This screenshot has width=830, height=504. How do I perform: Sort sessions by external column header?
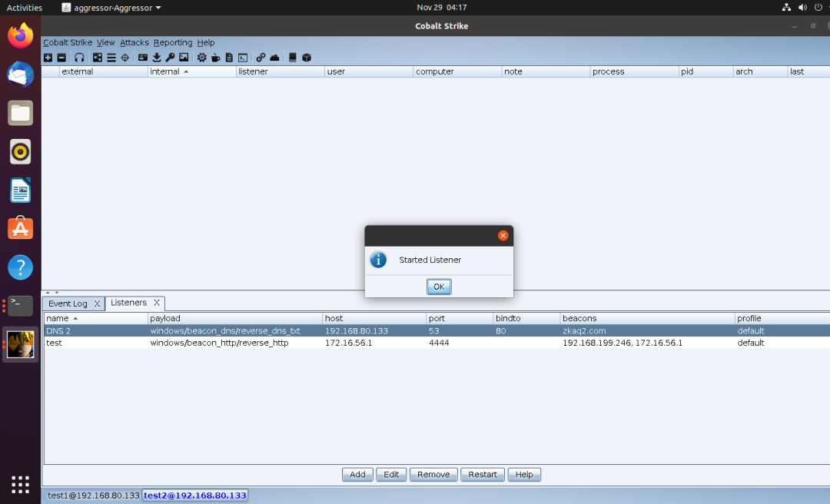coord(103,71)
